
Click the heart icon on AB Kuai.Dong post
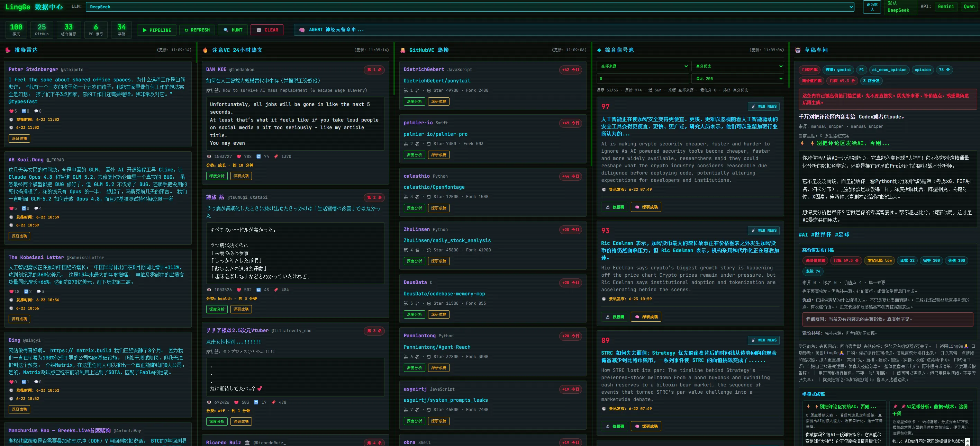click(x=11, y=208)
